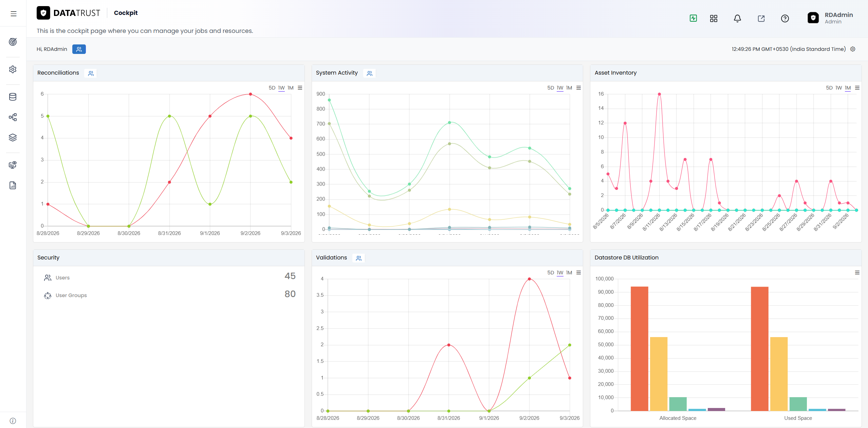Toggle users filter on Reconciliations panel

[x=91, y=73]
